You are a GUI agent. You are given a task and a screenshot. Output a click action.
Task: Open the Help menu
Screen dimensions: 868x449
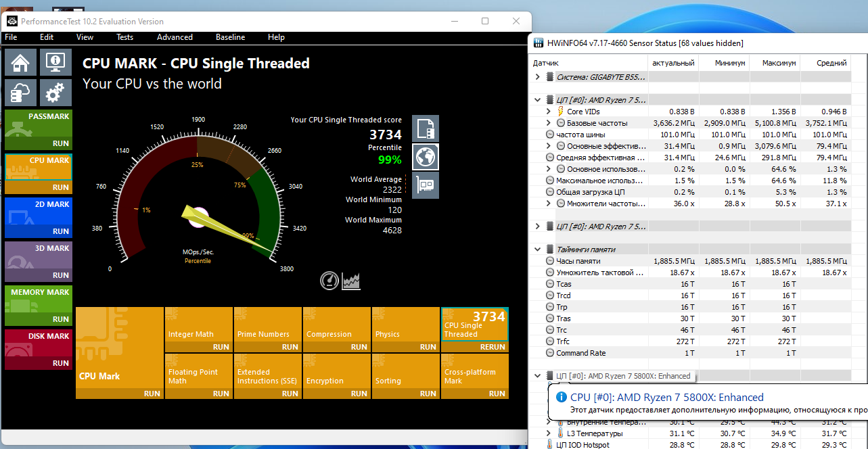coord(276,37)
